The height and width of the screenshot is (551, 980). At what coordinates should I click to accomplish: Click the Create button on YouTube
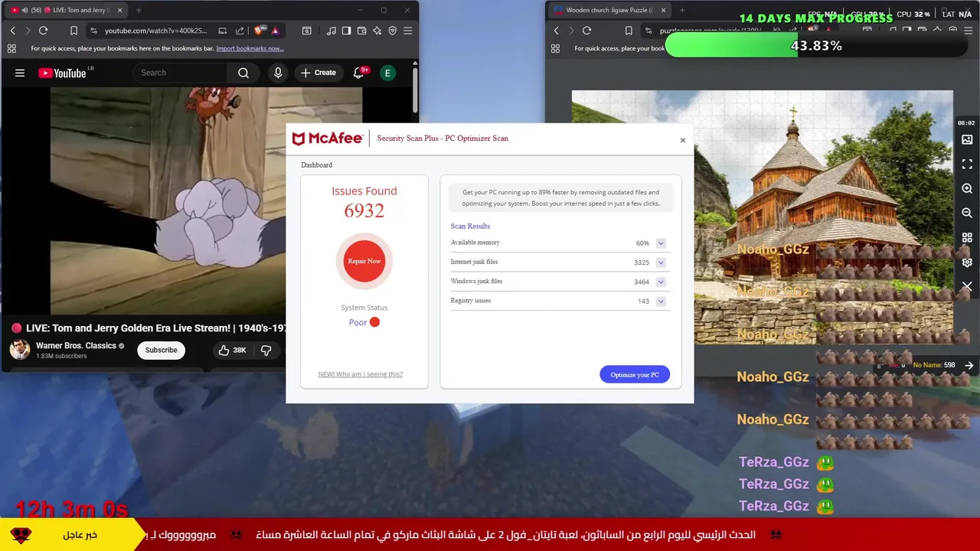[318, 73]
